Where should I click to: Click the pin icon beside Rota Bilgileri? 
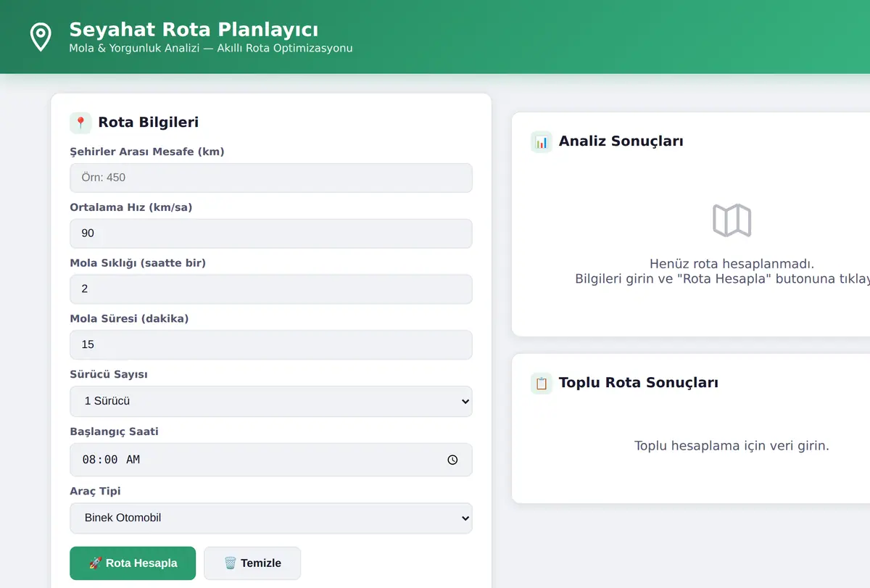pyautogui.click(x=80, y=123)
